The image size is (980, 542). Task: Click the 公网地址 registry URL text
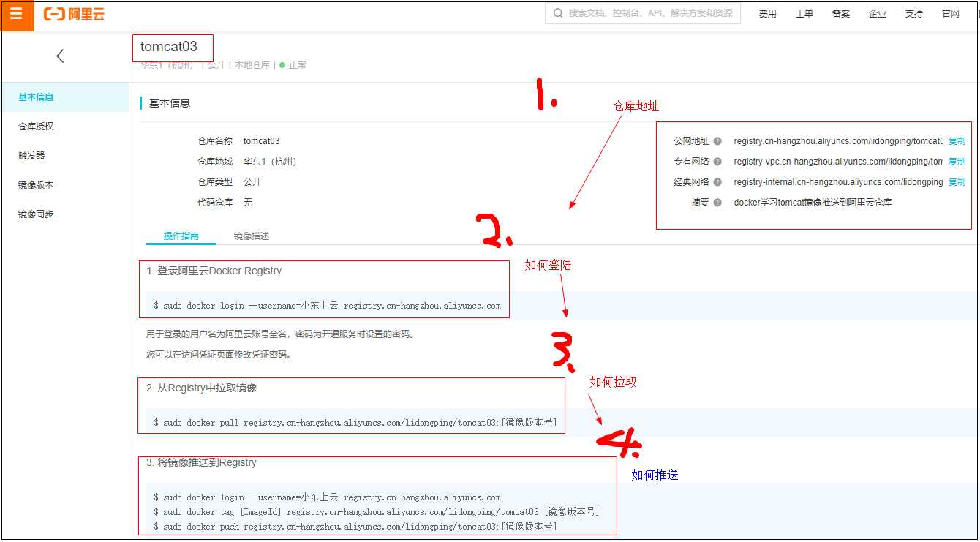(x=838, y=141)
